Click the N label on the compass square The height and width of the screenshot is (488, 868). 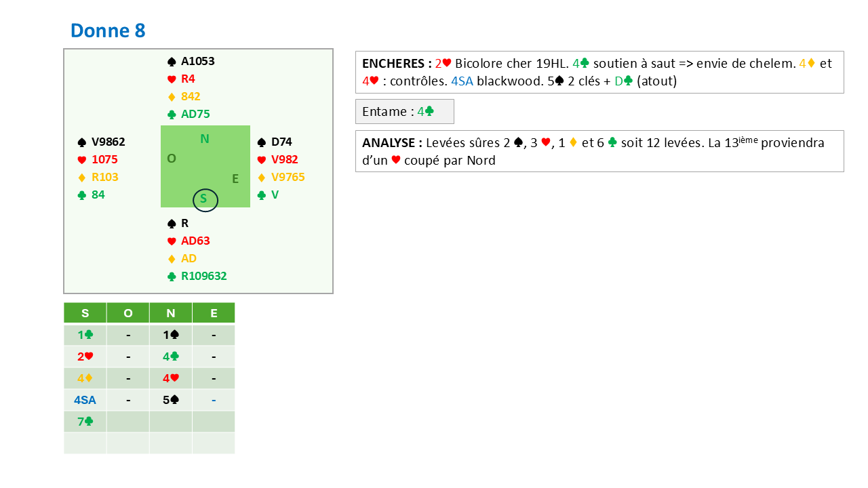coord(205,140)
